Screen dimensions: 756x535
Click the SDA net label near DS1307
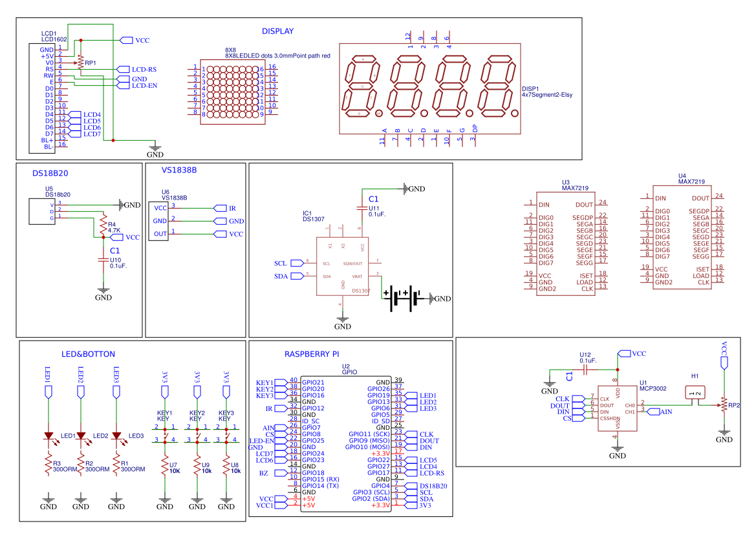[x=283, y=276]
